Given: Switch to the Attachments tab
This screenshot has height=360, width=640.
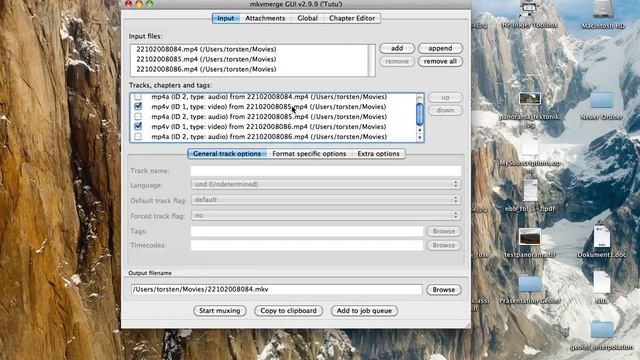Looking at the screenshot, I should click(265, 18).
